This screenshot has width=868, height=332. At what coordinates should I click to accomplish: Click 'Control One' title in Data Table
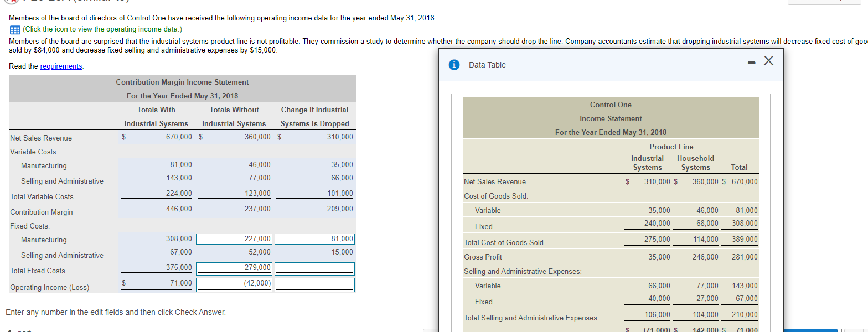(x=611, y=105)
